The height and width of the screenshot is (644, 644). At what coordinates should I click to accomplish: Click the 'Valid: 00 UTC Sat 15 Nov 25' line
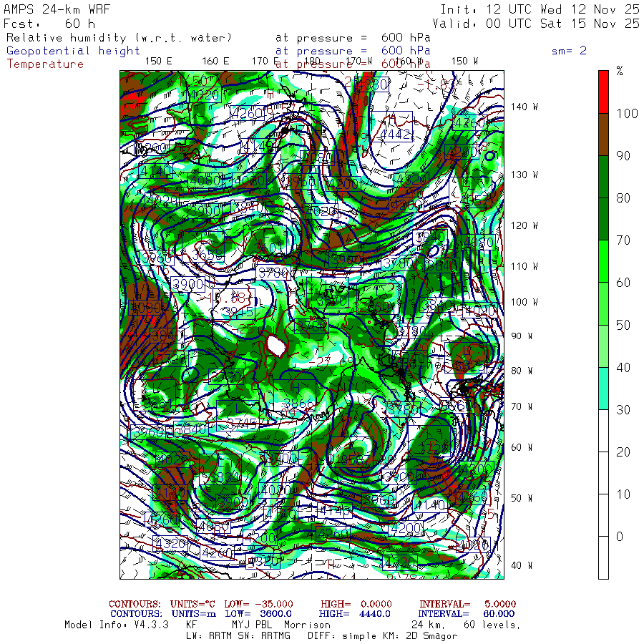tap(536, 24)
